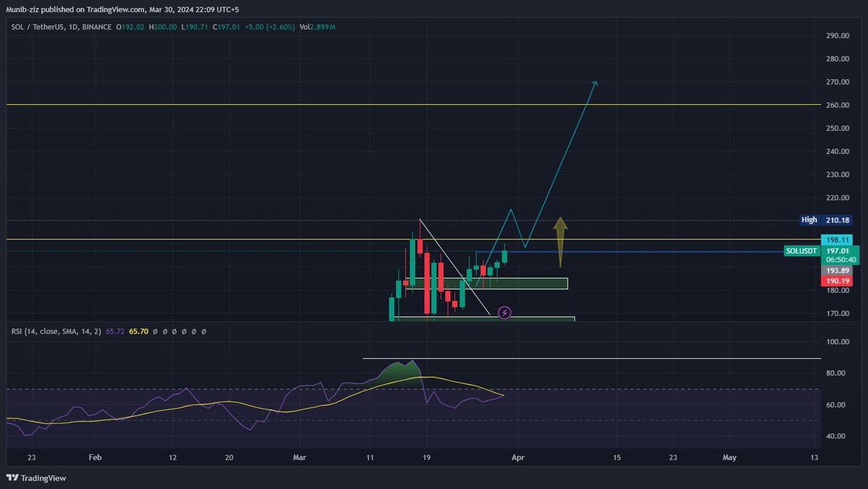This screenshot has width=868, height=489.
Task: Click the 15 date label on the time axis
Action: pos(616,457)
